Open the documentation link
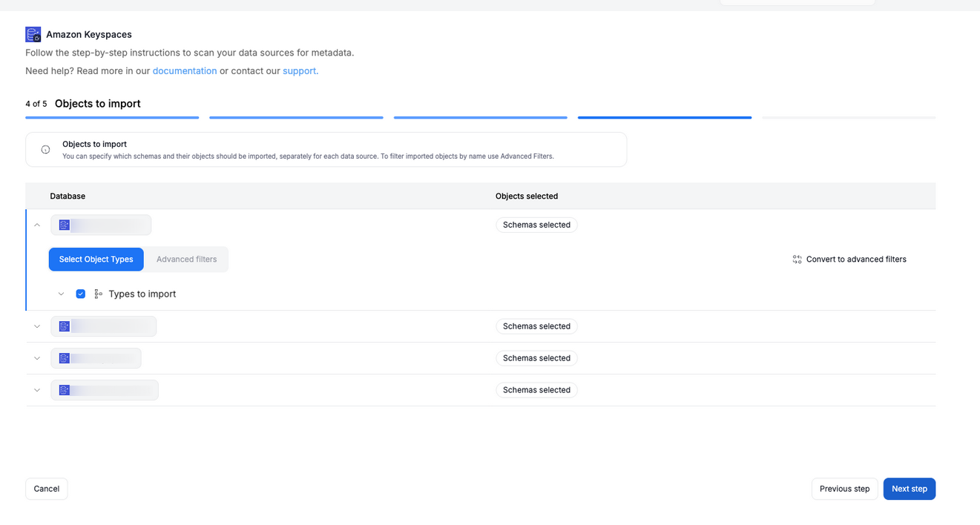Image resolution: width=980 pixels, height=525 pixels. [x=185, y=71]
